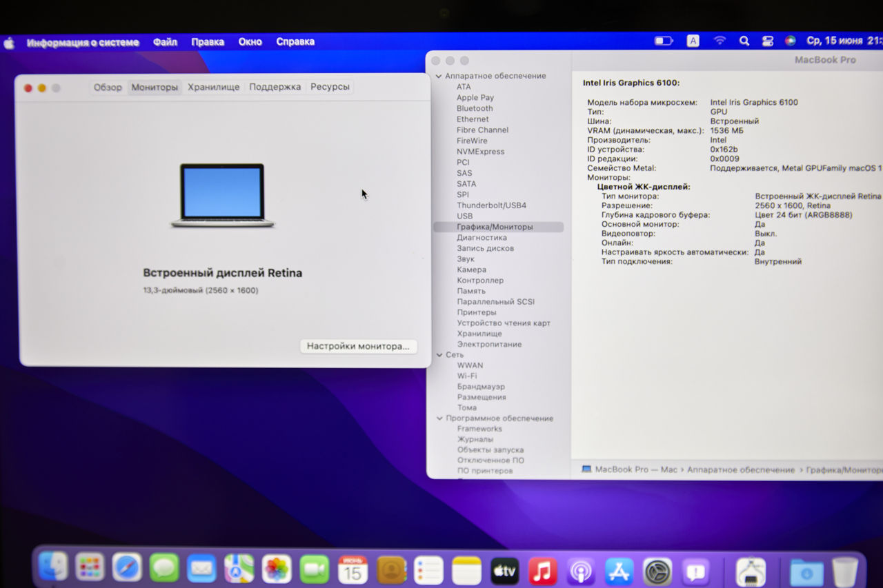883x588 pixels.
Task: Select Bluetooth in hardware list
Action: coord(475,108)
